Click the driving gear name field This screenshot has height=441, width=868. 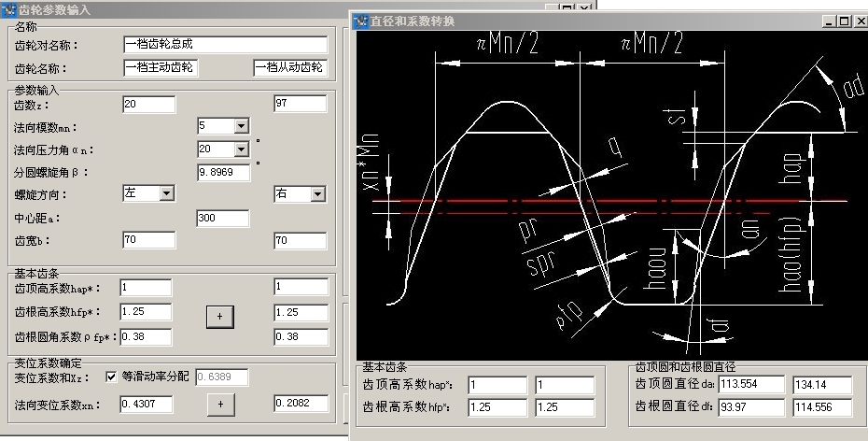click(161, 67)
